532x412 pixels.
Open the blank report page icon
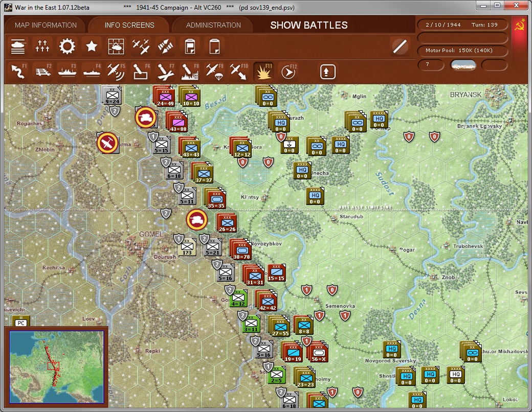point(214,47)
